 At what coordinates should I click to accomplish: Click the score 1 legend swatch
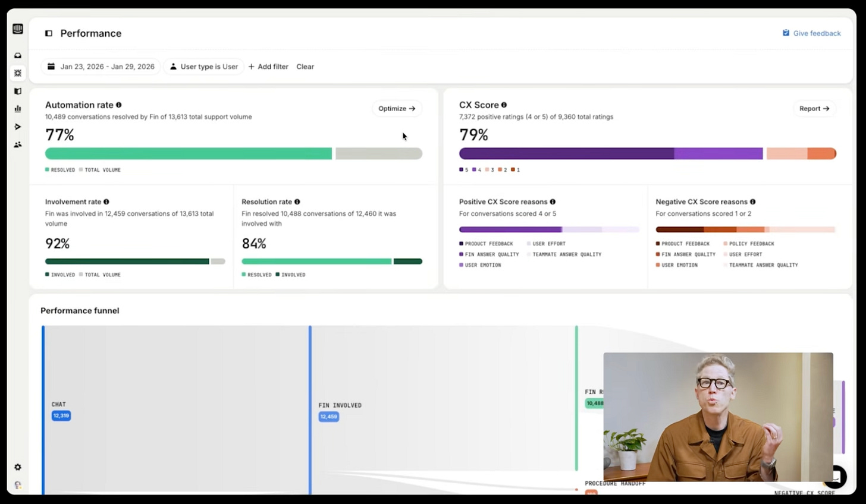[513, 170]
